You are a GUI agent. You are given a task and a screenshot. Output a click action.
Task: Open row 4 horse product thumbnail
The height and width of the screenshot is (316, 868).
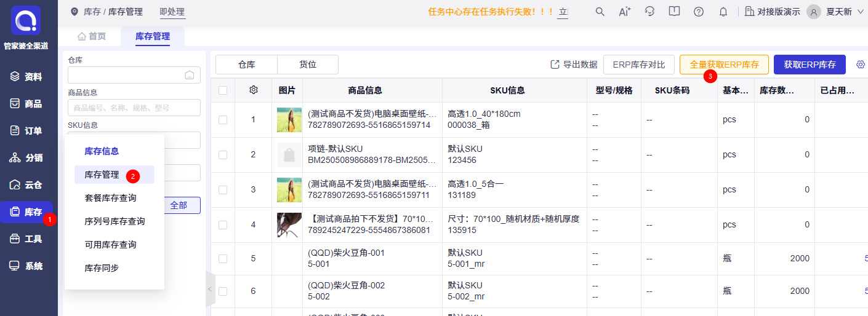click(289, 225)
